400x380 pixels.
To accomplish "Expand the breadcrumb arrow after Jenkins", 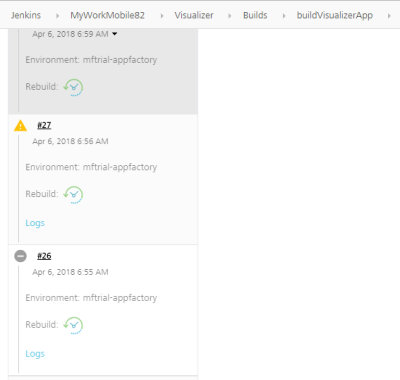I will point(57,16).
